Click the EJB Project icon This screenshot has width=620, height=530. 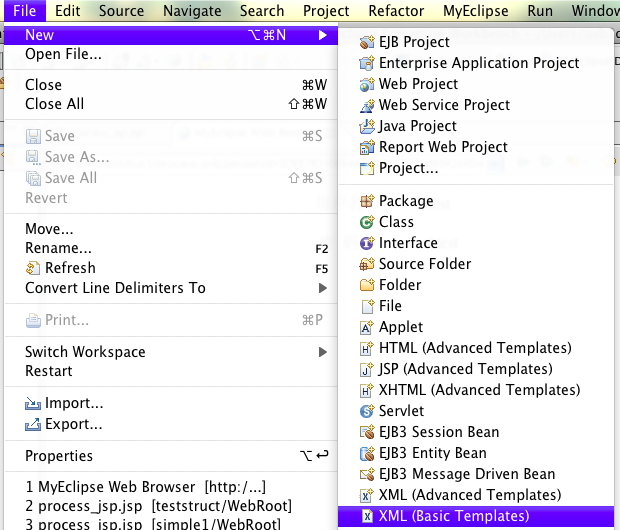(x=367, y=42)
